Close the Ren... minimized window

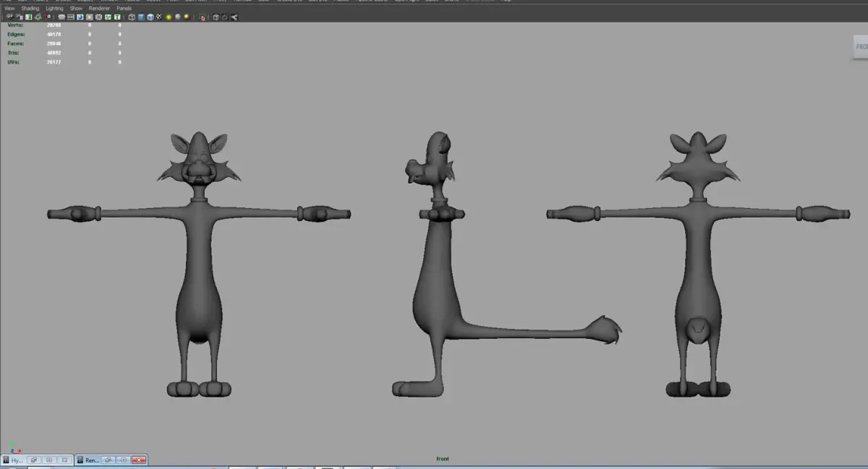(x=139, y=460)
